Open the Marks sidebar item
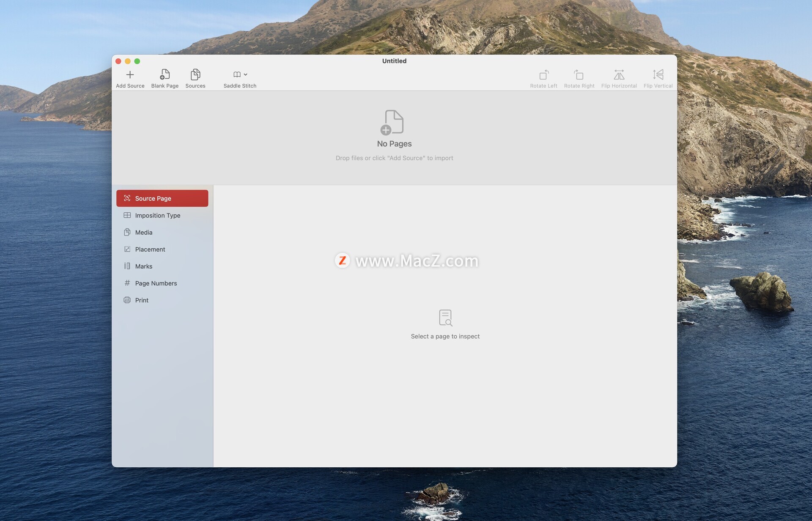The width and height of the screenshot is (812, 521). coord(143,266)
